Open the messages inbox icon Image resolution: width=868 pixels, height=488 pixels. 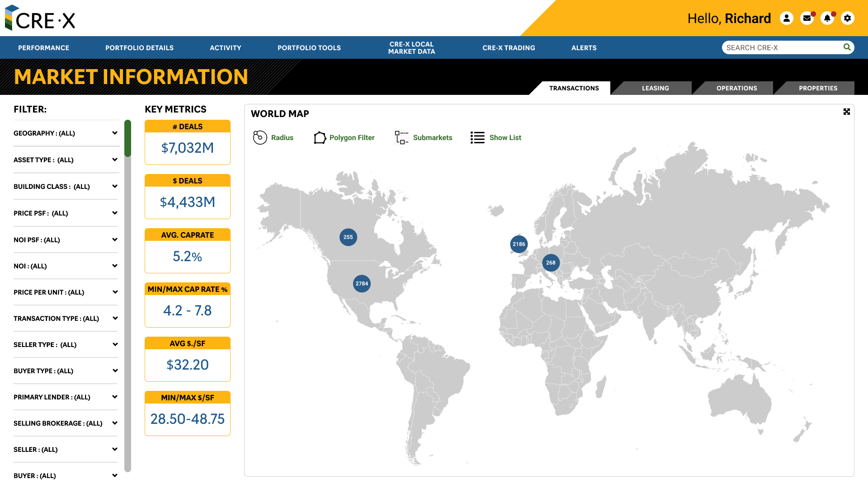click(807, 18)
